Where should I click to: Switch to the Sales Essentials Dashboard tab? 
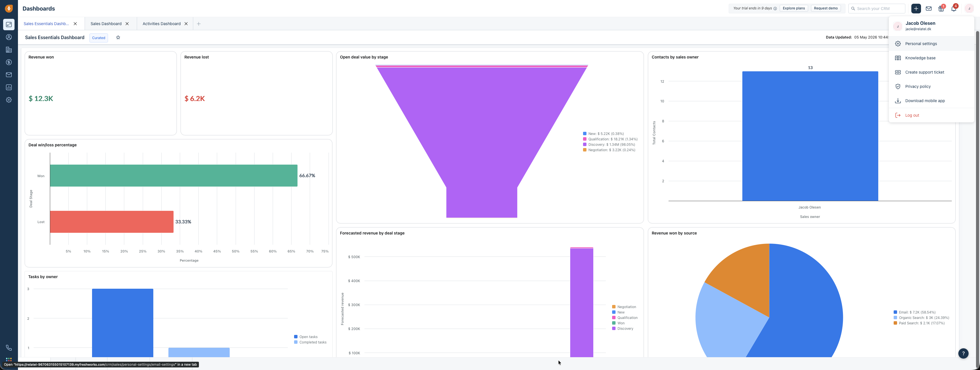coord(46,24)
